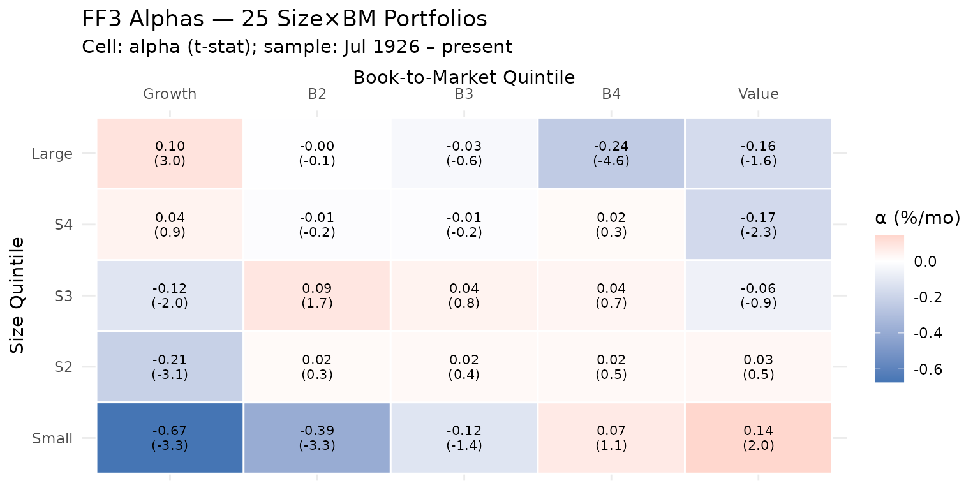Click the Small Growth cell showing -0.67

click(170, 438)
